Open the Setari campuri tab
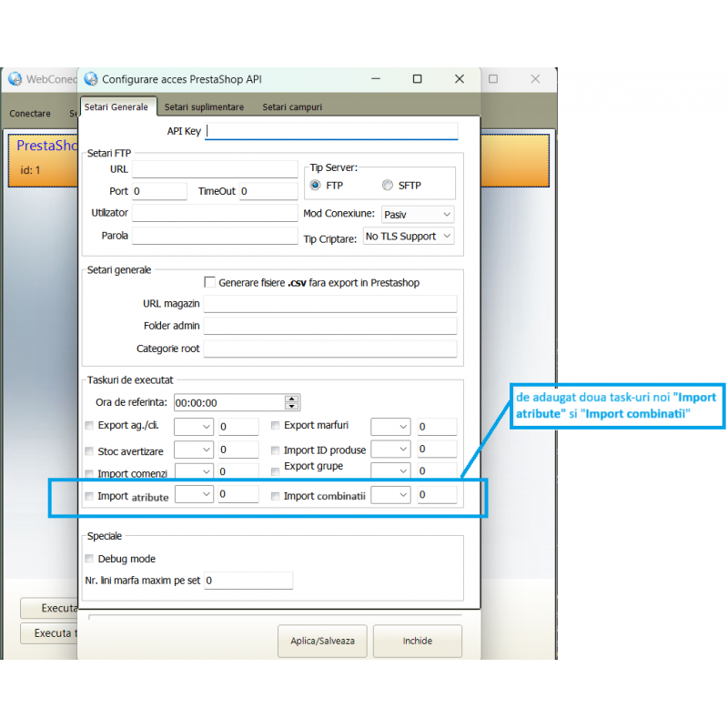The height and width of the screenshot is (728, 728). tap(292, 107)
